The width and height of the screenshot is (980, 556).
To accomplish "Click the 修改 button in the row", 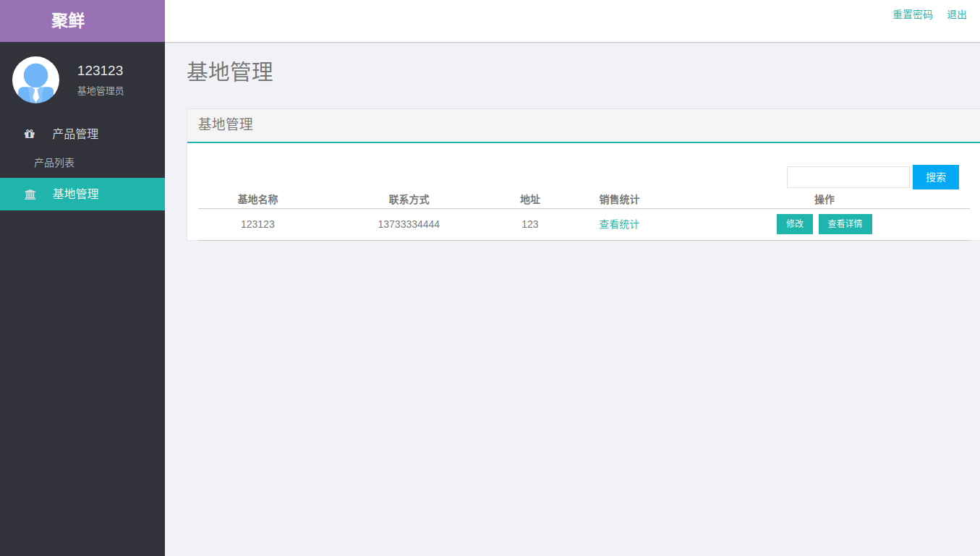I will coord(794,224).
